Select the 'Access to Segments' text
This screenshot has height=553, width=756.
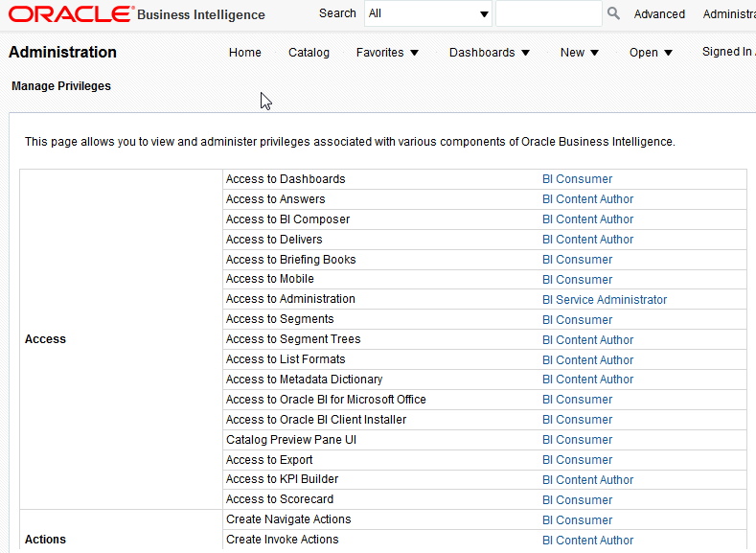point(280,319)
